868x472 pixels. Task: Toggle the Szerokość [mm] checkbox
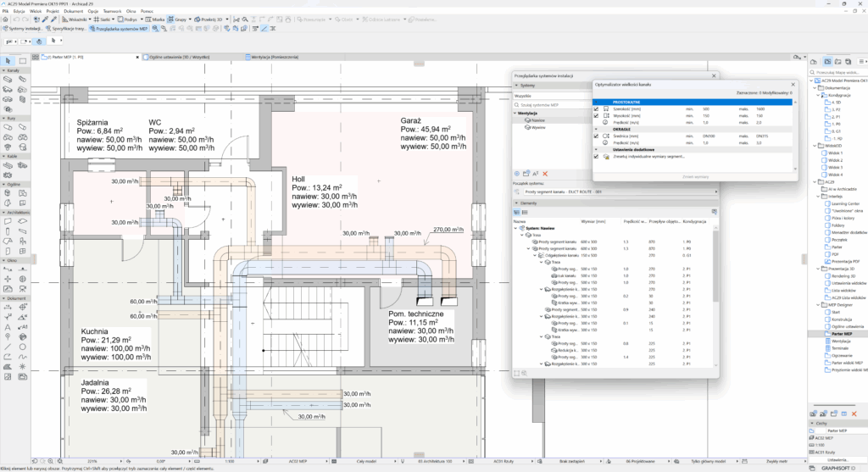coord(596,109)
